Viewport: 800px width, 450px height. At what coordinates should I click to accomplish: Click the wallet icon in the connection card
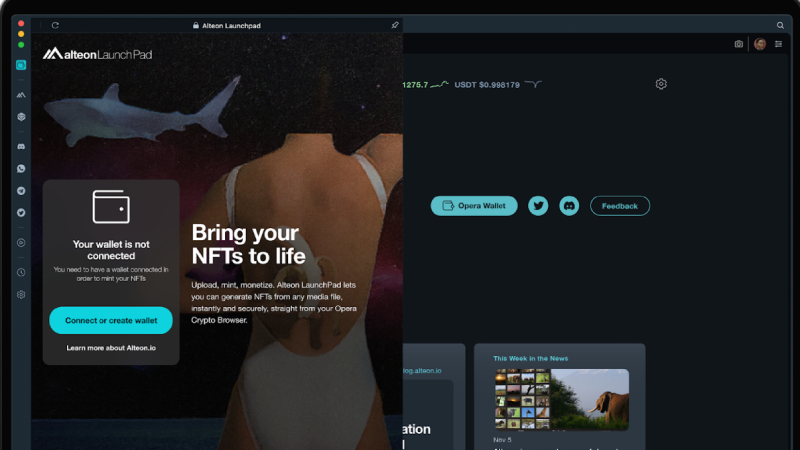click(111, 207)
